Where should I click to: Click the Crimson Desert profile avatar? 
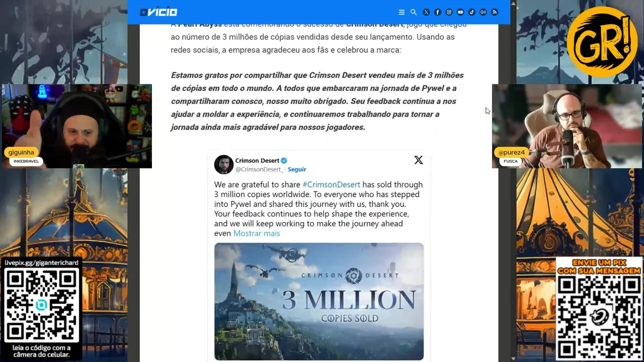tap(224, 164)
